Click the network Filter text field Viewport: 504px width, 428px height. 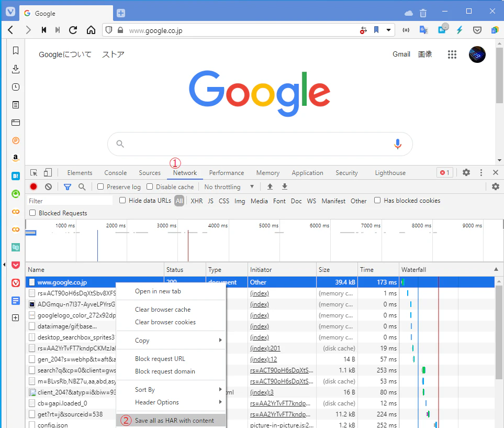(70, 201)
